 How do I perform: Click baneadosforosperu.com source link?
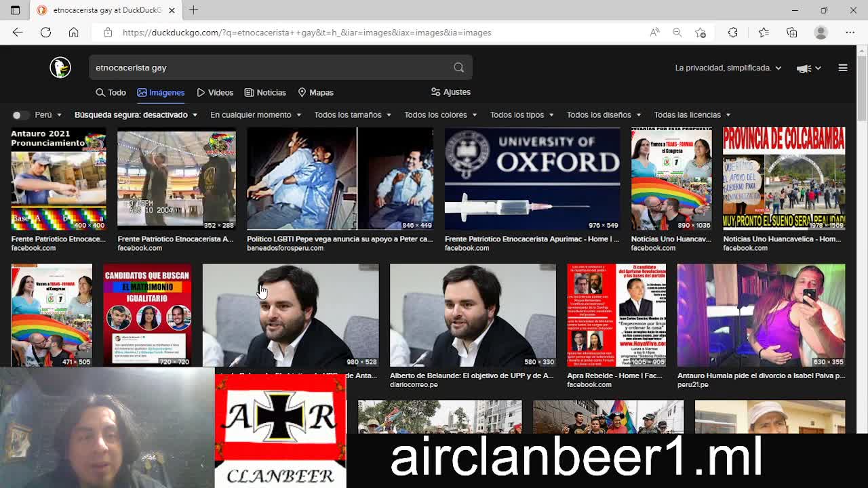tap(285, 248)
